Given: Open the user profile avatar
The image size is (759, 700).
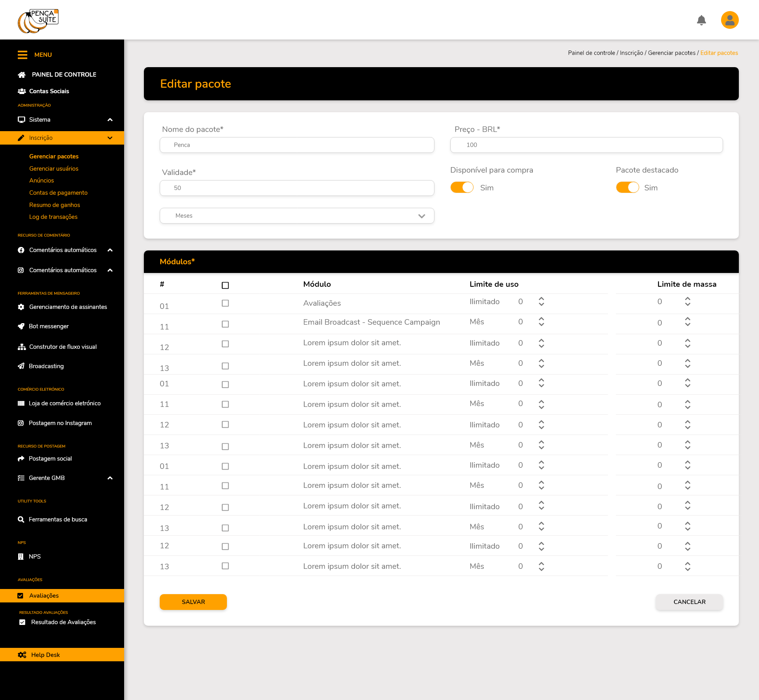Looking at the screenshot, I should pyautogui.click(x=730, y=20).
